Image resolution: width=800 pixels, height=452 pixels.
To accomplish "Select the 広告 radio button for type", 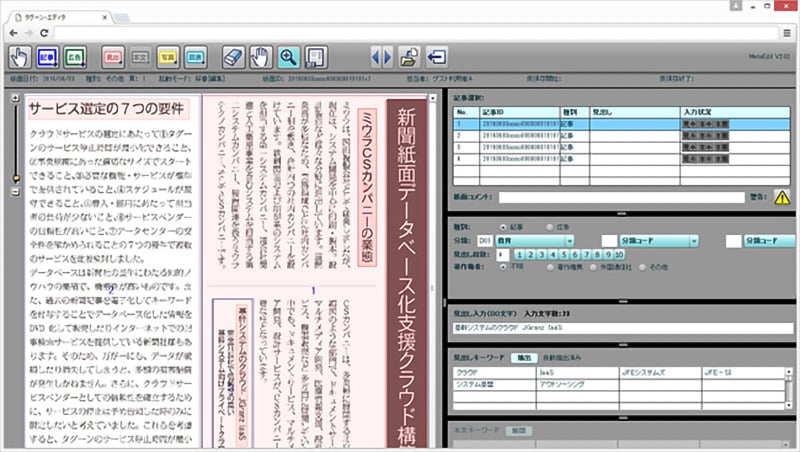I will click(547, 227).
